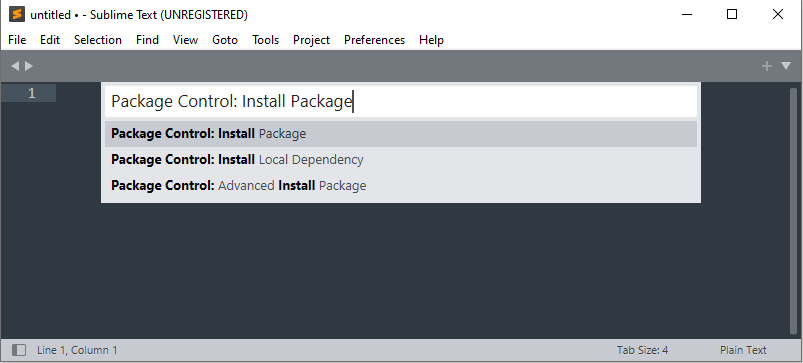Click line number 1 in the gutter
This screenshot has width=803, height=363.
[x=31, y=93]
